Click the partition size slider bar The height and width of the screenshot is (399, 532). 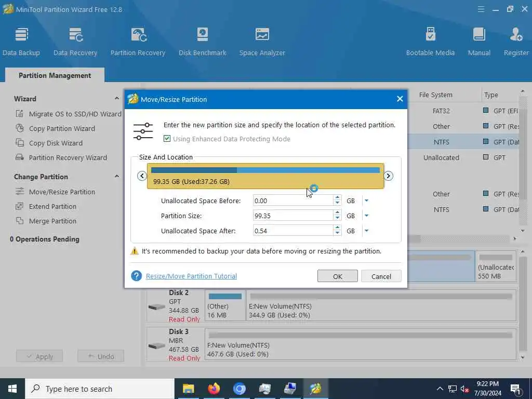tap(265, 176)
